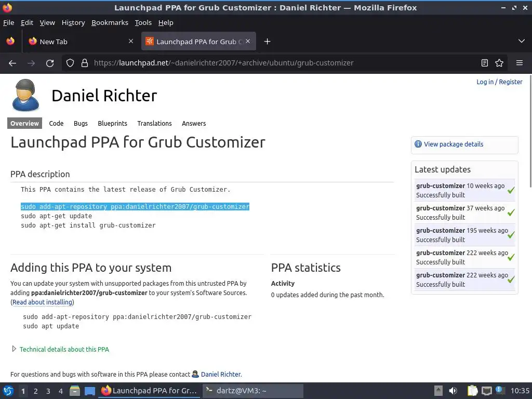Close the New Tab tab
Image resolution: width=532 pixels, height=399 pixels.
pos(131,41)
